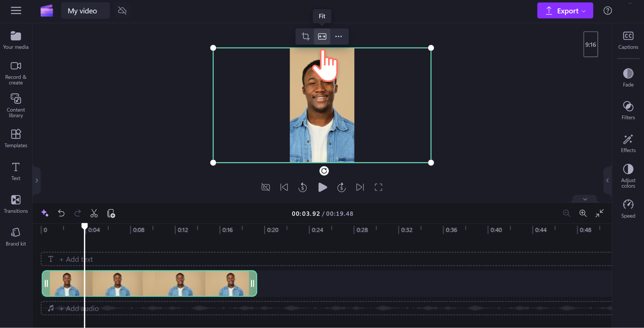Viewport: 644px width, 328px height.
Task: Click the playhead marker on timeline
Action: 85,226
